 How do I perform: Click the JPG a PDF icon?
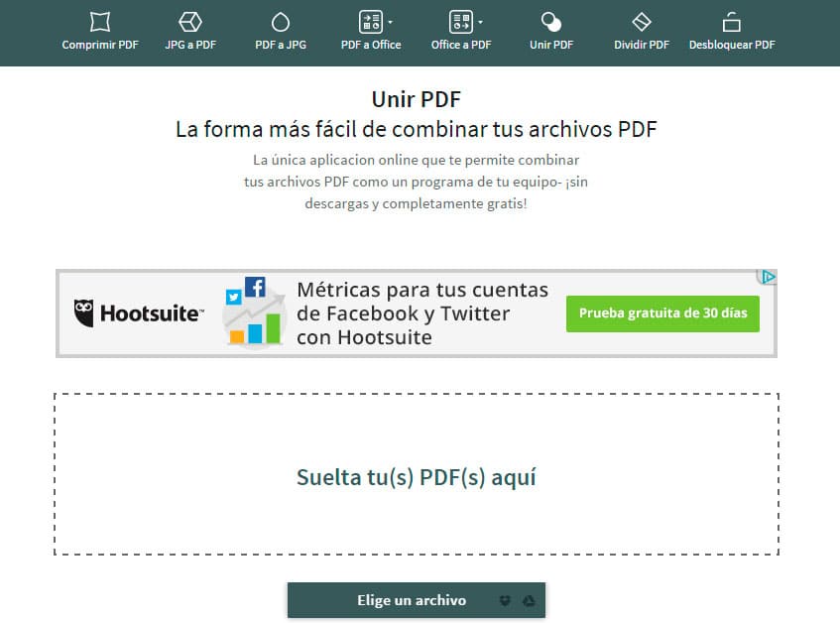pos(190,22)
